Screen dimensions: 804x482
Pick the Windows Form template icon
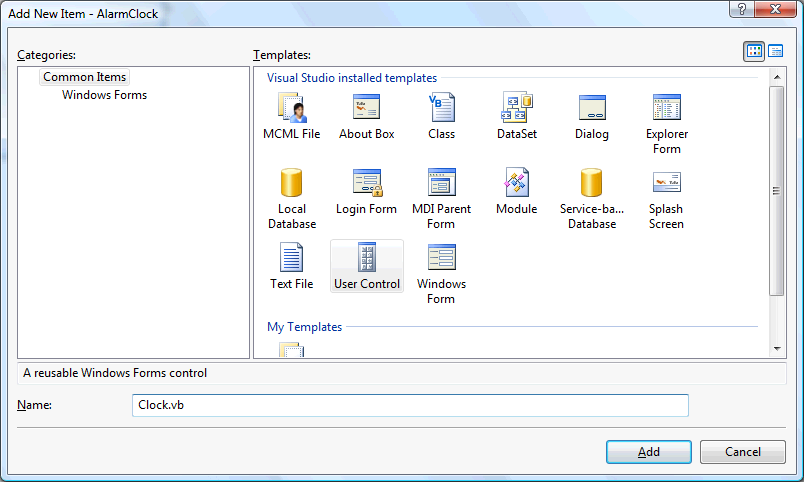click(441, 257)
